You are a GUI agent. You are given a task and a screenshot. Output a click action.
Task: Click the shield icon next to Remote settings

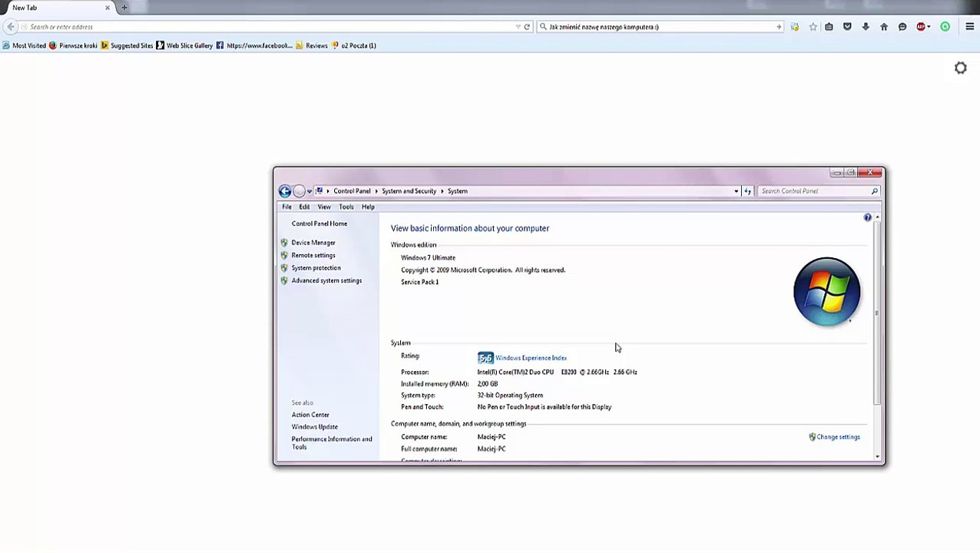click(x=284, y=255)
